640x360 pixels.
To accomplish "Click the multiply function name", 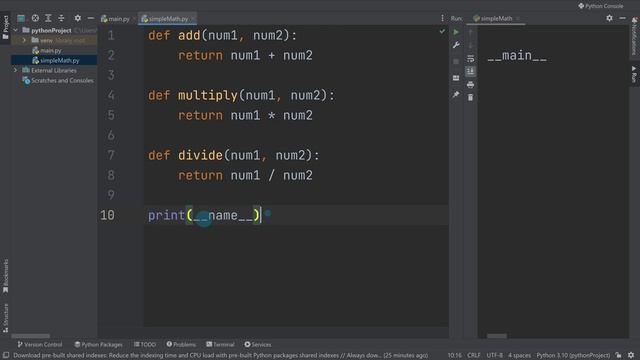I will (x=208, y=96).
